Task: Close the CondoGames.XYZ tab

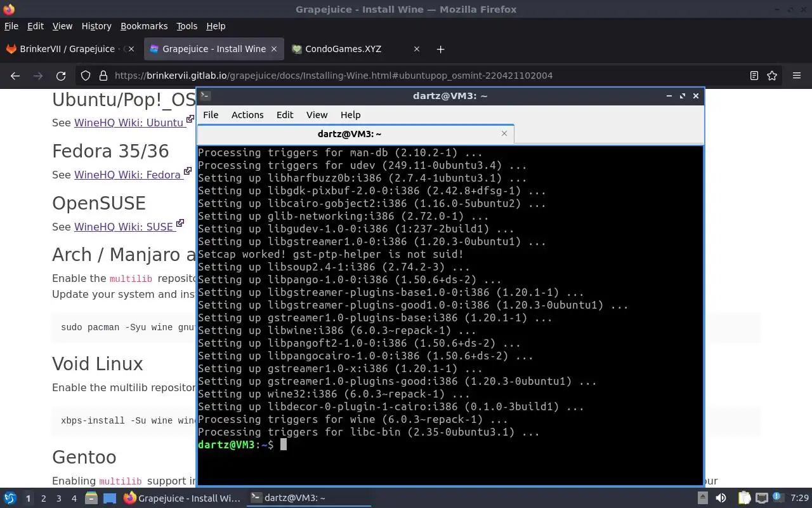Action: click(x=417, y=49)
